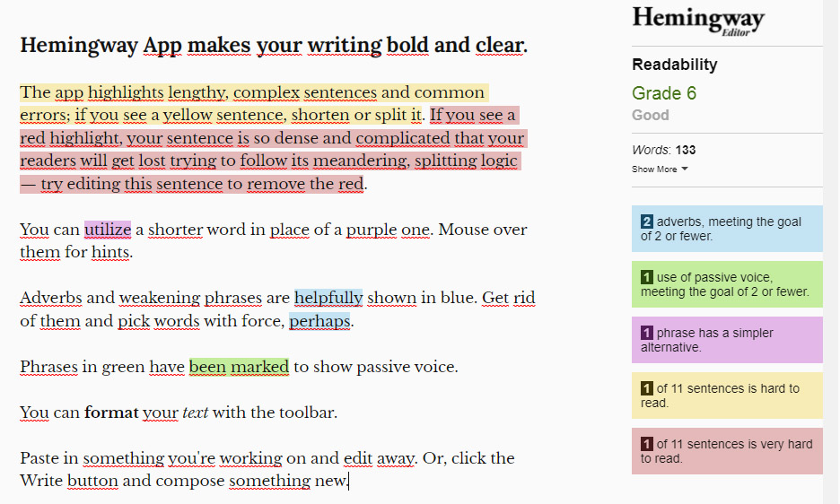Click the blue highlighted adverb helpfully
The height and width of the screenshot is (504, 840).
tap(328, 297)
